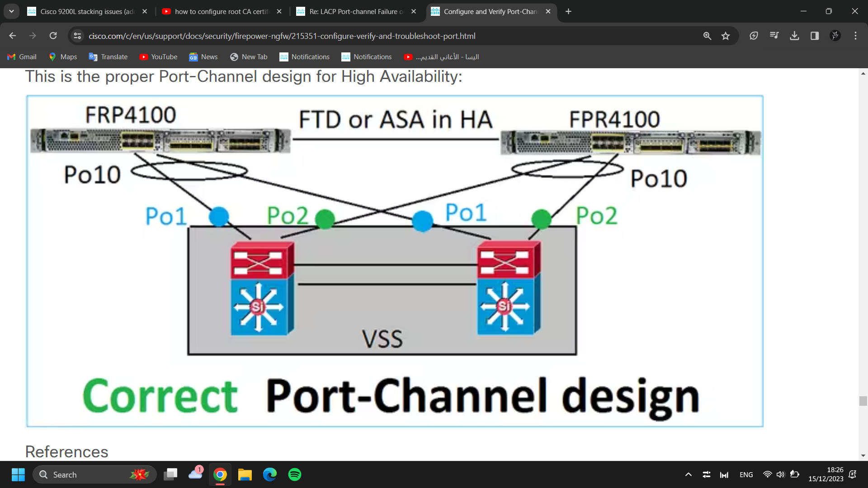Open the Chrome profile avatar
Viewport: 868px width, 488px height.
(x=835, y=36)
